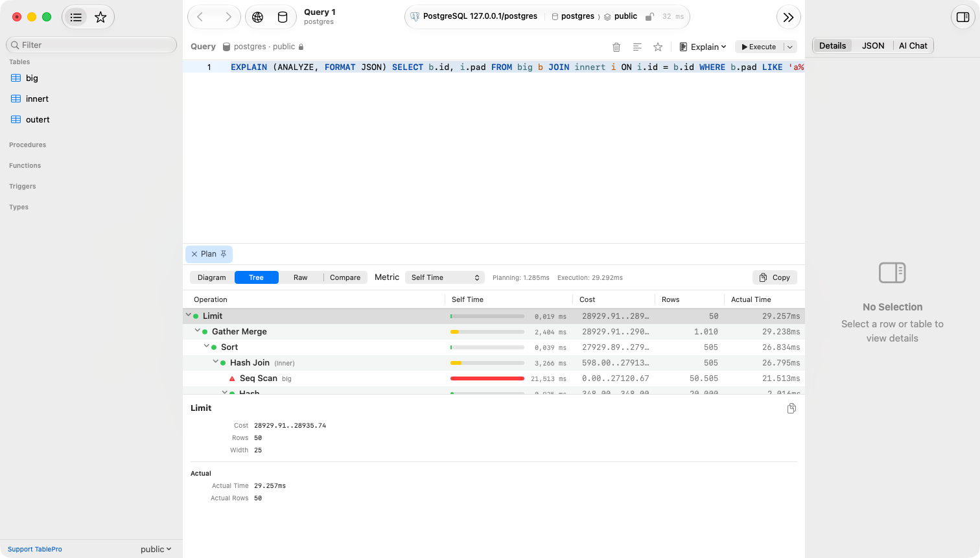Delete query using the trash icon
This screenshot has height=558, width=980.
pos(616,47)
